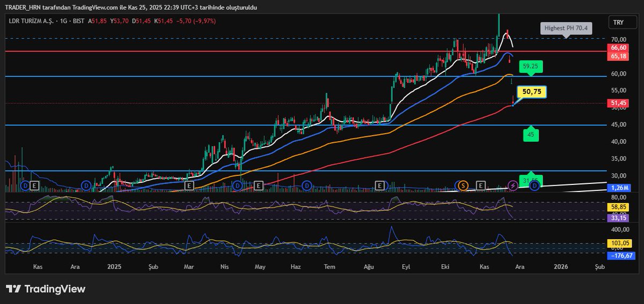Click the 400,00 indicator axis label

(619, 229)
